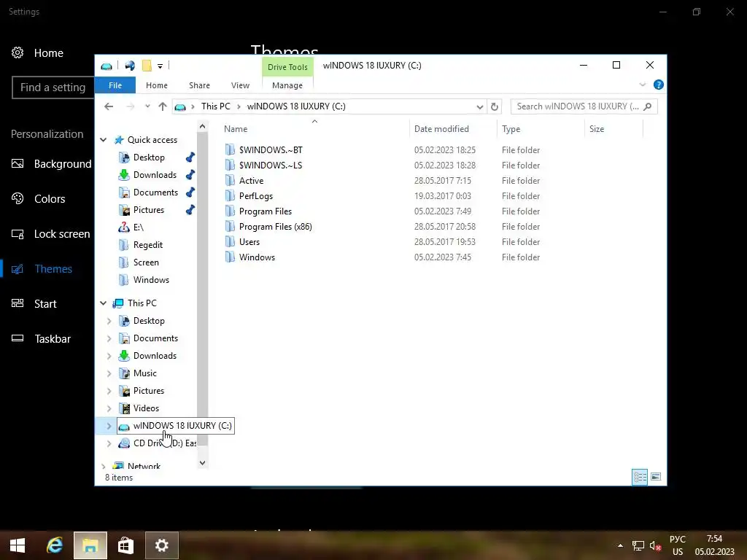Select the Program Files folder
This screenshot has width=747, height=560.
point(265,211)
